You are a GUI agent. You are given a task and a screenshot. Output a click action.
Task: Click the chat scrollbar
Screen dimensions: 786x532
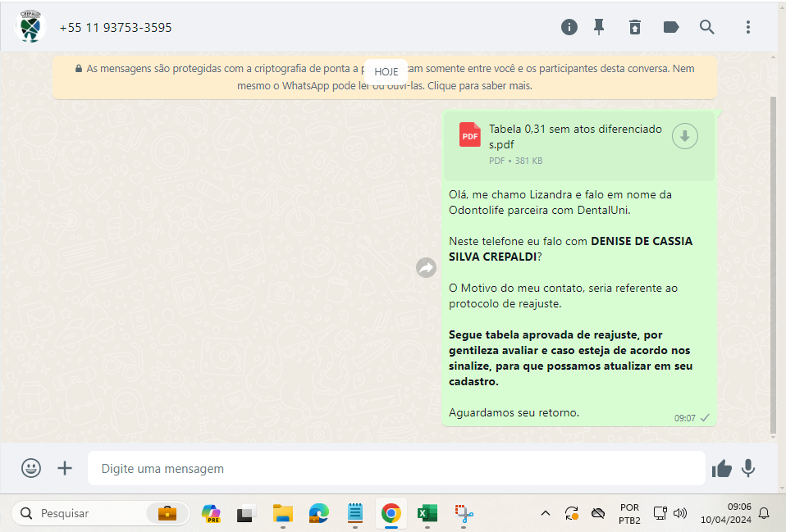click(x=773, y=266)
